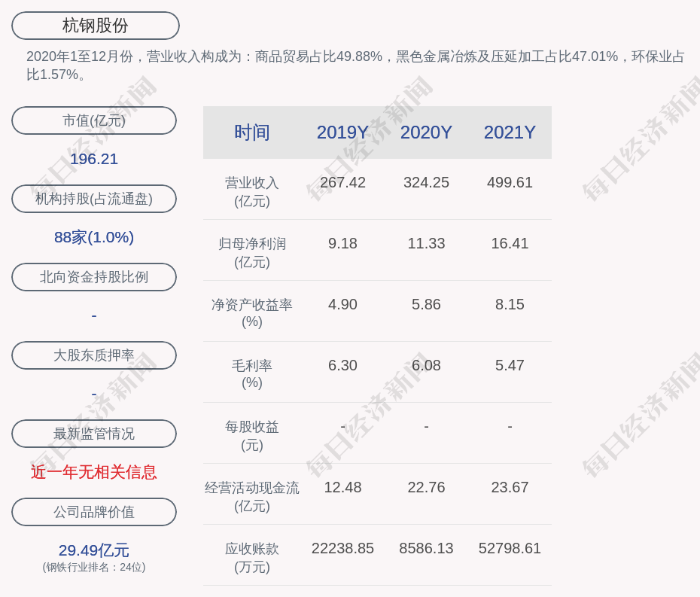Click the 归母净利润(亿元) row label
The image size is (700, 597).
pos(252,253)
